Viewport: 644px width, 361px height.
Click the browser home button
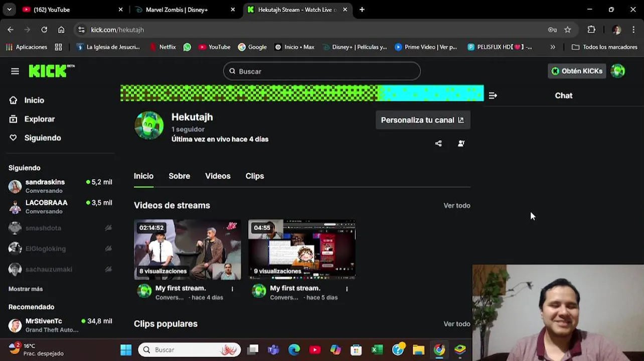click(61, 30)
